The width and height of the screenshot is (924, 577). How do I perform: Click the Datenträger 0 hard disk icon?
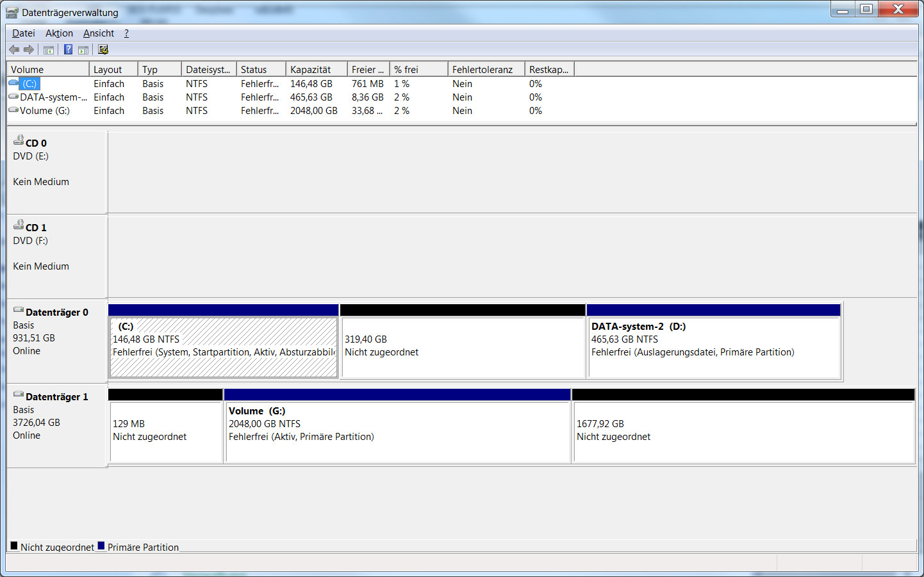coord(19,310)
